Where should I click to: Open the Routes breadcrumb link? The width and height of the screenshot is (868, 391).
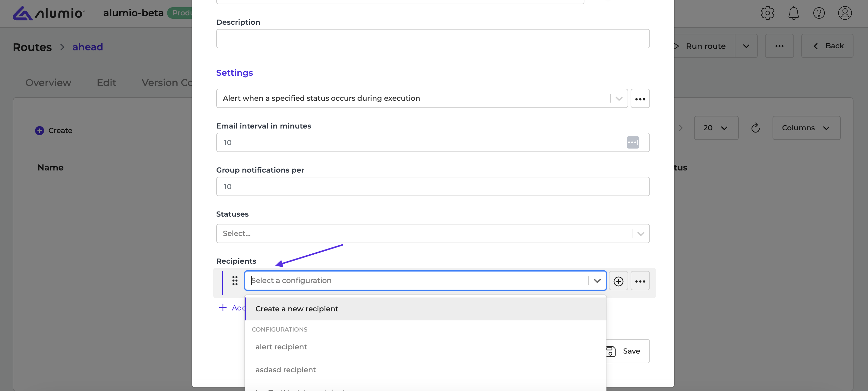[32, 47]
